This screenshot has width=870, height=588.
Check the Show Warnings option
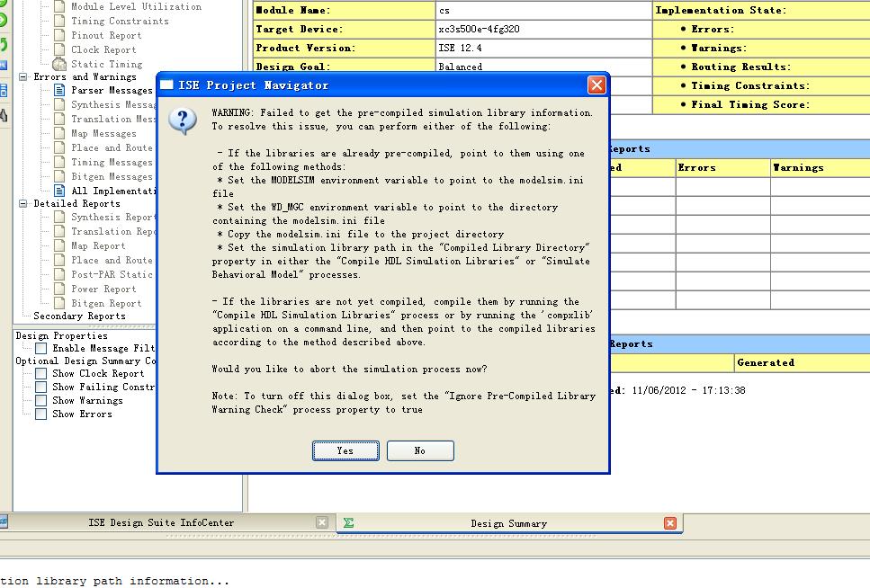point(40,400)
